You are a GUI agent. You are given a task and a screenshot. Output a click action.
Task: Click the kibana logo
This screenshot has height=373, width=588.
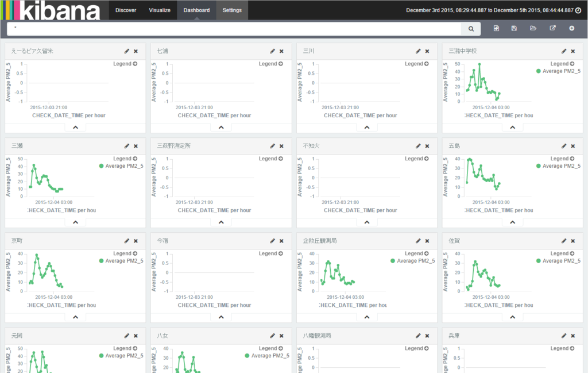coord(51,10)
